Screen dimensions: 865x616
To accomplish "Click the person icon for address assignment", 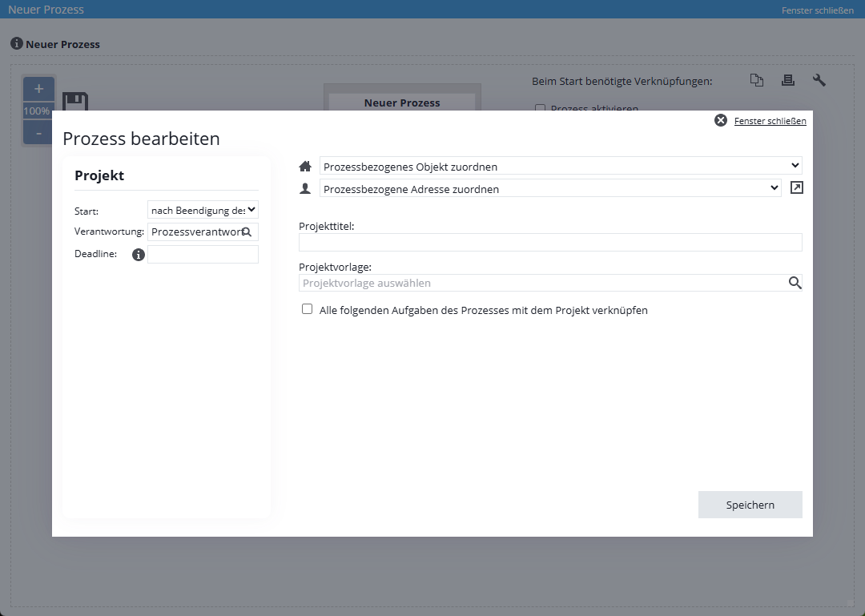I will point(304,189).
